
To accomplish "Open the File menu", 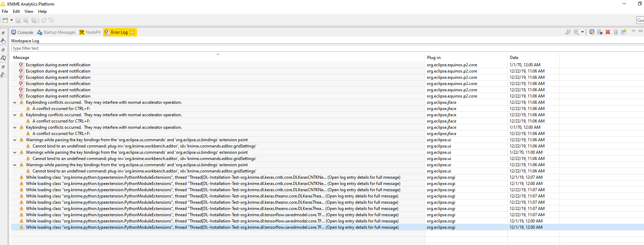I will pyautogui.click(x=5, y=11).
